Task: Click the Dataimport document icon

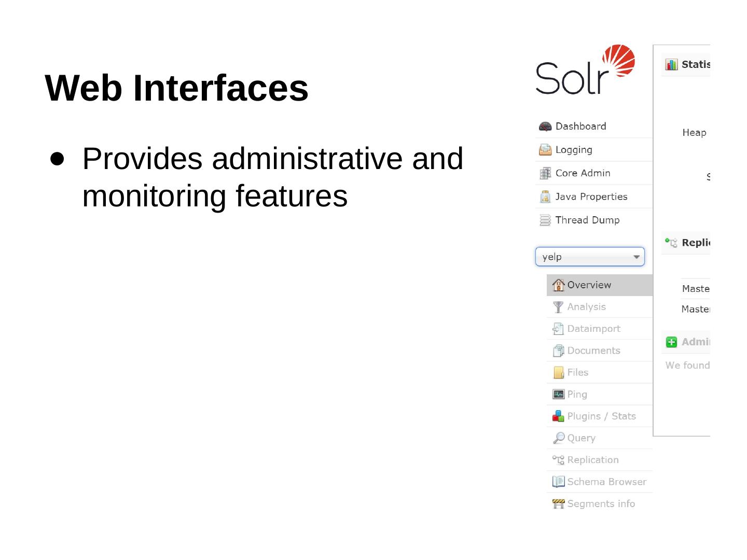Action: pos(558,329)
